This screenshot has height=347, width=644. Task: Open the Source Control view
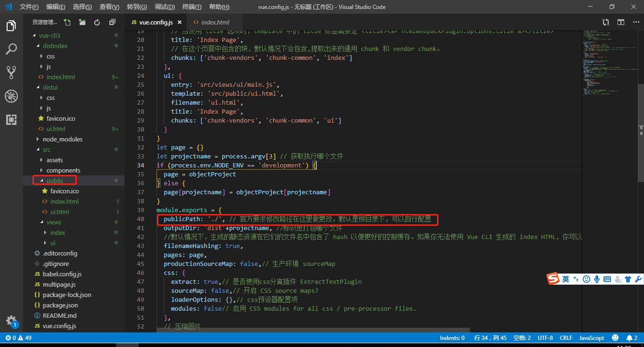tap(11, 73)
